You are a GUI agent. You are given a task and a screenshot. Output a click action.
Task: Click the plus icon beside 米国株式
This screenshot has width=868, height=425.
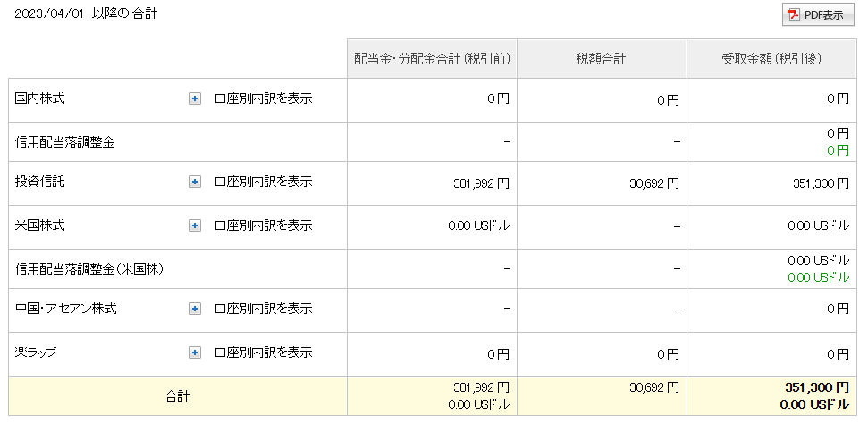(195, 225)
